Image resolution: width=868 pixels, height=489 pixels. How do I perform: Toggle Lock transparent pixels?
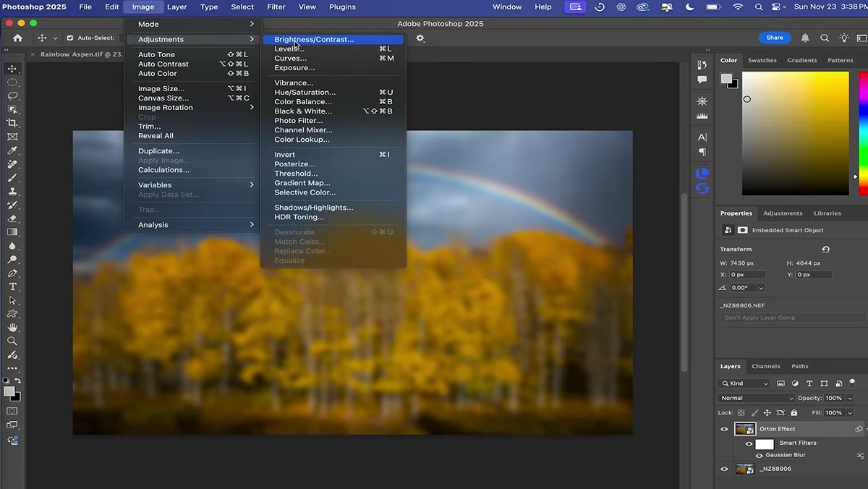pyautogui.click(x=741, y=413)
